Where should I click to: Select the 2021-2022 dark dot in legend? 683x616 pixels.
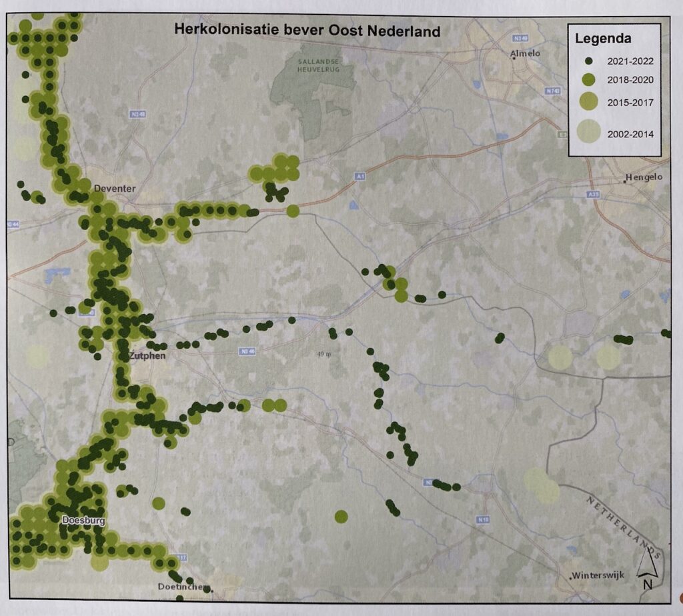click(x=588, y=61)
